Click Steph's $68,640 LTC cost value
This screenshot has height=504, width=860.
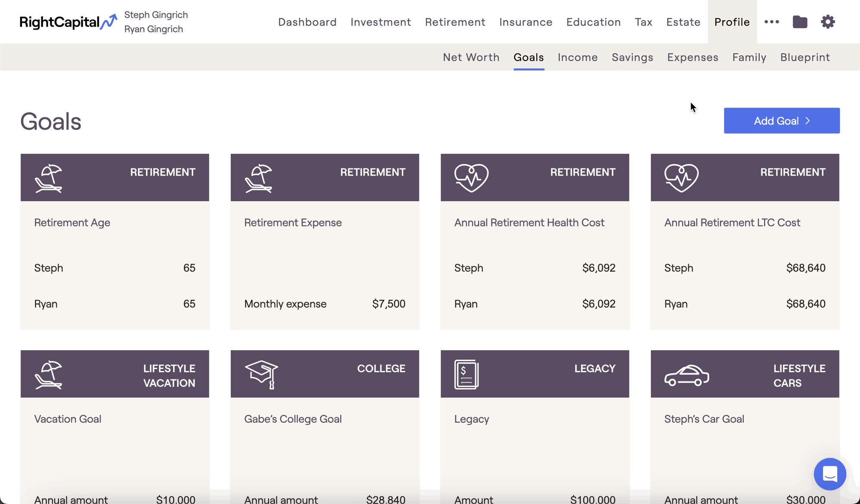[806, 268]
